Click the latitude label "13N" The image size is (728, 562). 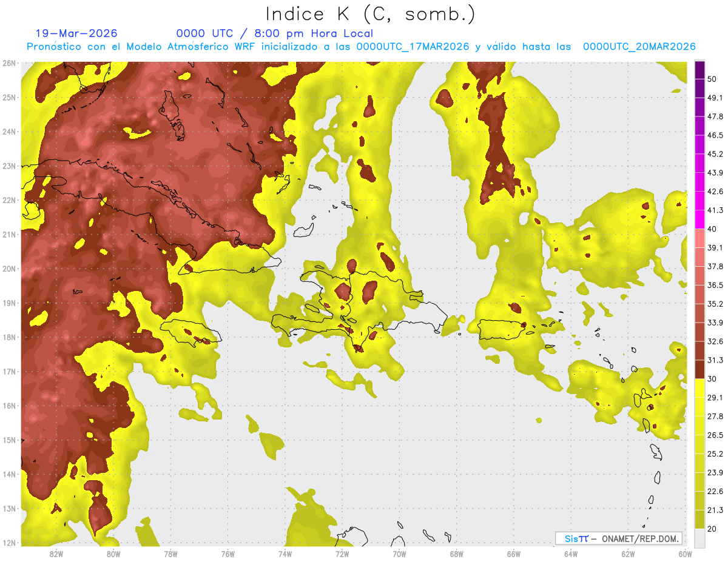tap(9, 509)
